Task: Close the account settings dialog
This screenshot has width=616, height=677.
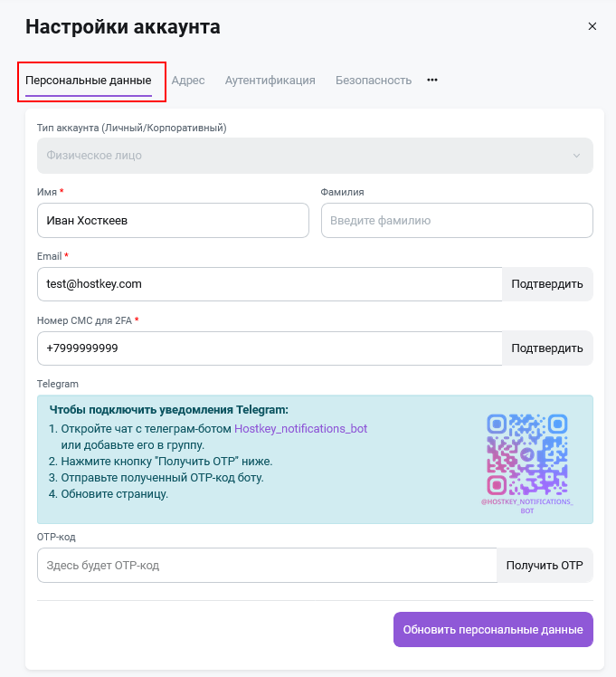Action: click(592, 26)
